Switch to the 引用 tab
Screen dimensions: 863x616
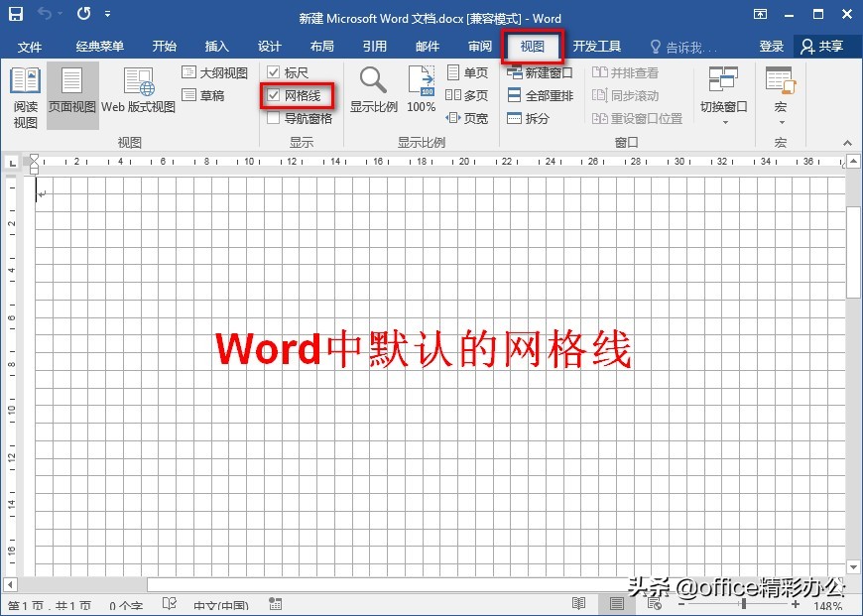[375, 47]
